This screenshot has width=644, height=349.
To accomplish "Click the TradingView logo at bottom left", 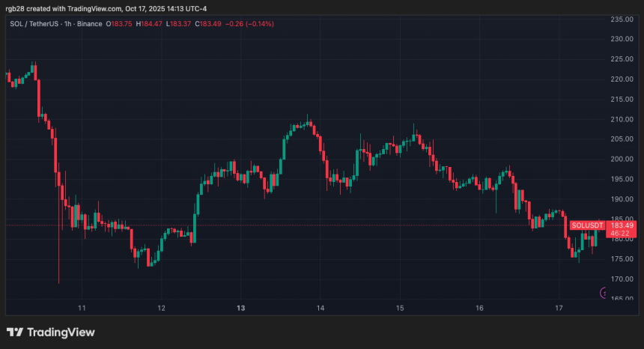I will tap(51, 332).
